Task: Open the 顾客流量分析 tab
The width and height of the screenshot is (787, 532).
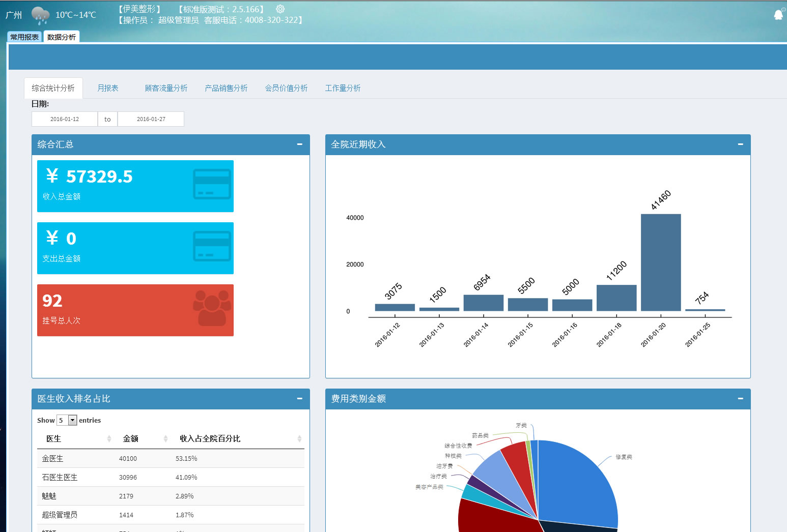Action: point(166,88)
